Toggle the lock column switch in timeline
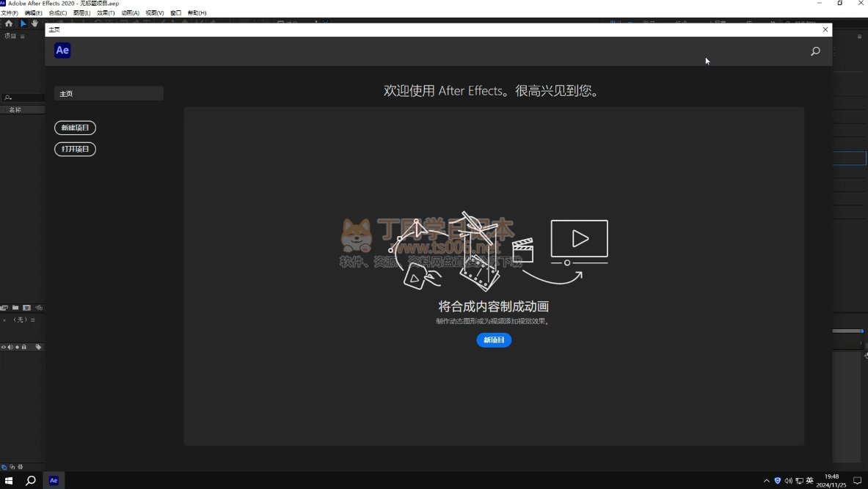 24,347
